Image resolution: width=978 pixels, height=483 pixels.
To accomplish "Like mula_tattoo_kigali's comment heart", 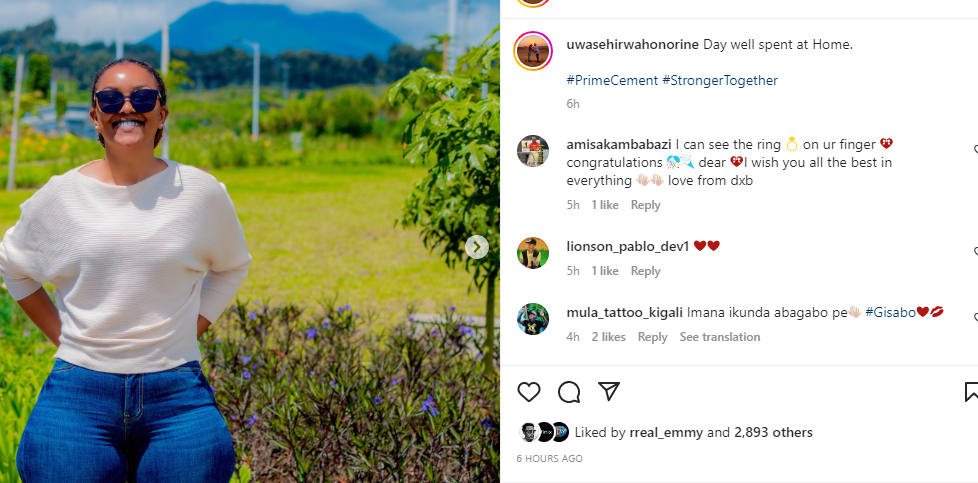I will point(976,318).
